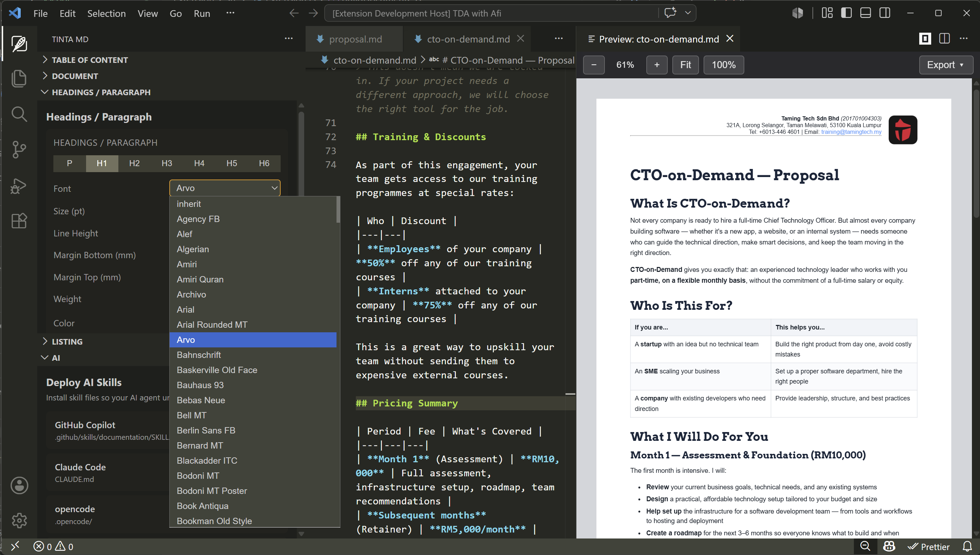
Task: Choose Arial Rounded MT from font list
Action: (253, 324)
